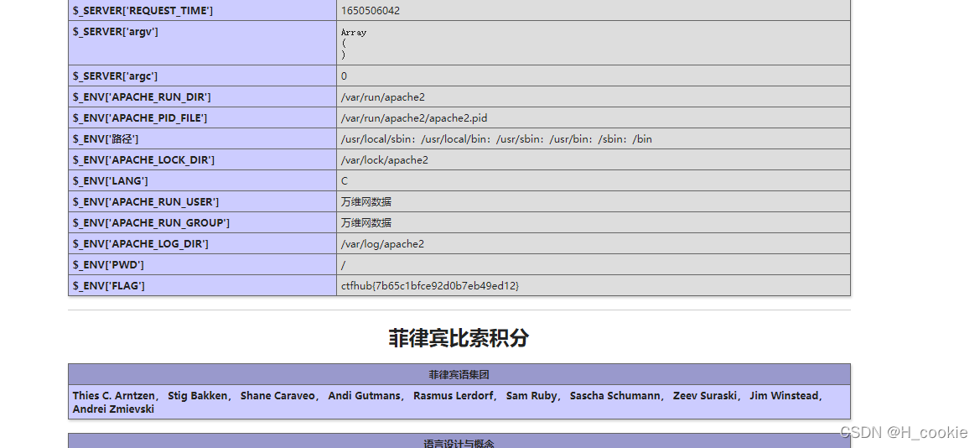Click the 菲律宾语集团 table header

tap(459, 375)
